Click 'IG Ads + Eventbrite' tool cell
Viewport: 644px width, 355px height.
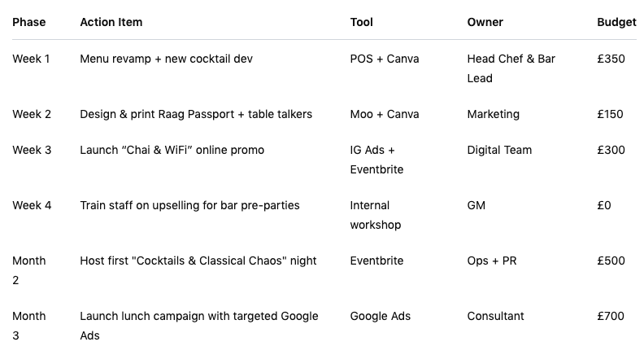(x=376, y=160)
